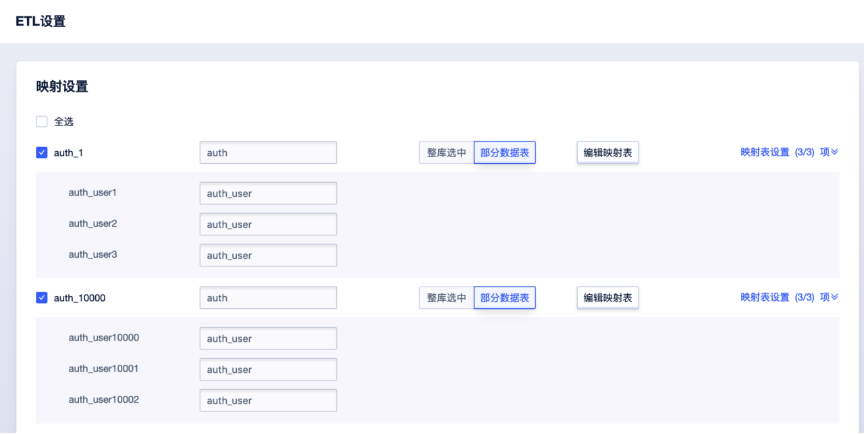
Task: Focus the auth_user3 mapping input field
Action: [268, 255]
